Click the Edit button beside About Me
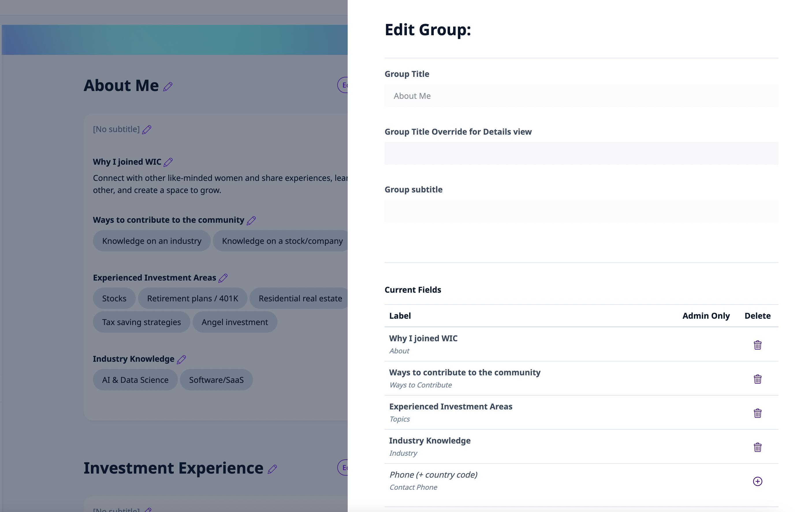This screenshot has height=512, width=812. click(343, 85)
